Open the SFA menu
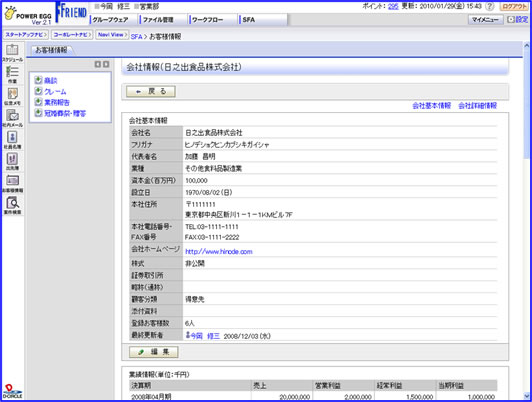The height and width of the screenshot is (402, 532). pos(262,20)
